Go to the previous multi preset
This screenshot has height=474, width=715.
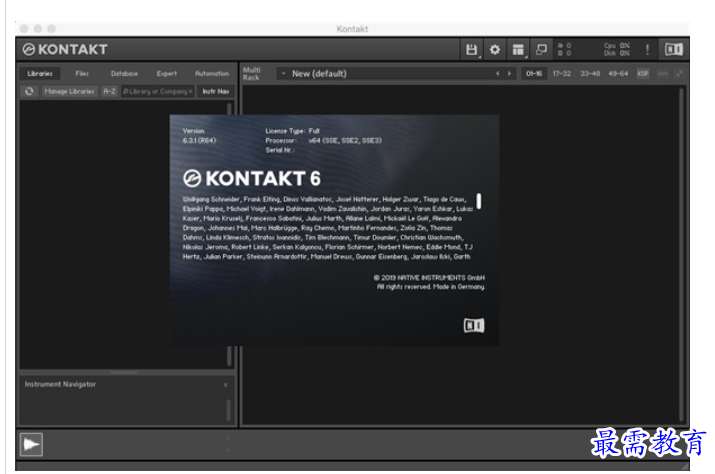(497, 73)
